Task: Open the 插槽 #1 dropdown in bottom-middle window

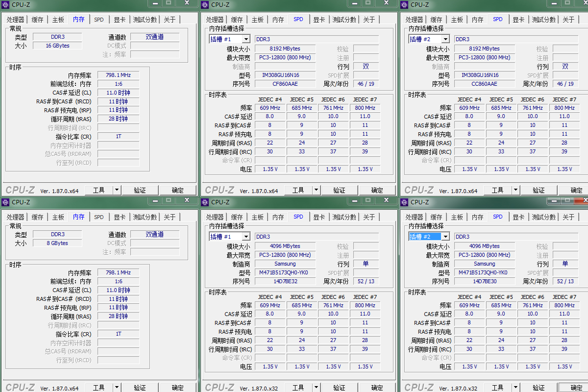Action: pyautogui.click(x=229, y=236)
